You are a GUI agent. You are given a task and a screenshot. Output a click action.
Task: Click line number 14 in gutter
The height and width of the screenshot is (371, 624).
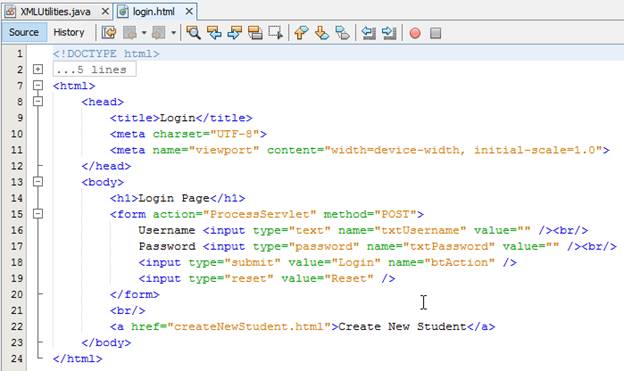pos(17,198)
